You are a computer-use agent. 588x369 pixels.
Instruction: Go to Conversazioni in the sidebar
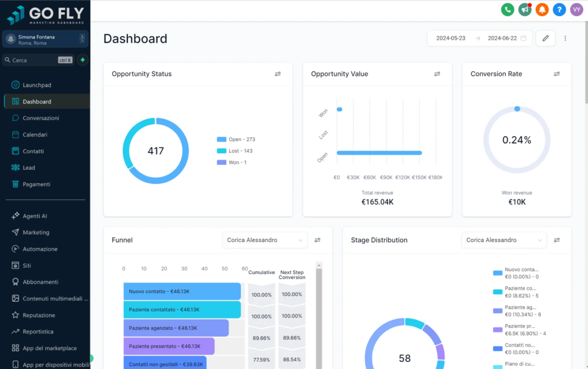(41, 118)
